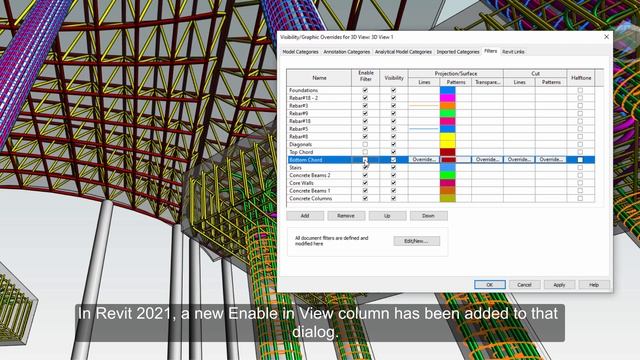This screenshot has width=640, height=360.
Task: Toggle Enable Filter for Rebar#9
Action: point(365,113)
